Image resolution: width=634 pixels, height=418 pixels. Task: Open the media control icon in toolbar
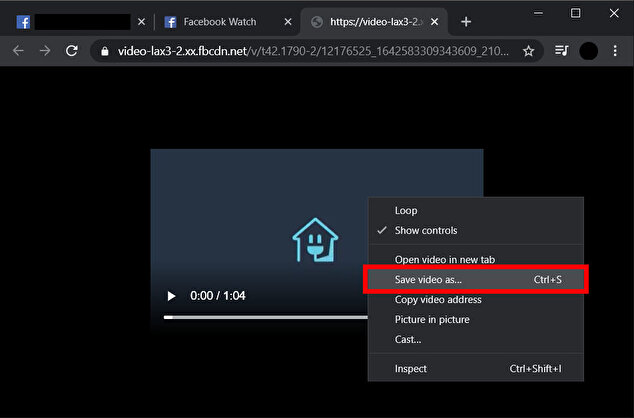[x=562, y=51]
